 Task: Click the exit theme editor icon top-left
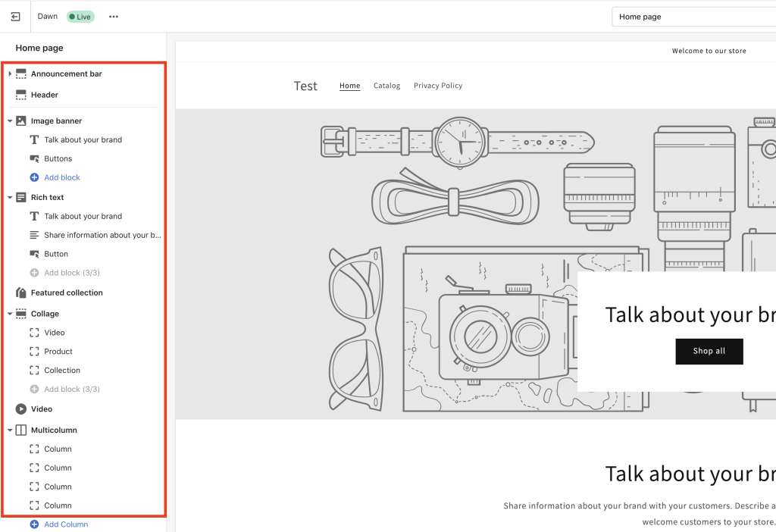(15, 16)
